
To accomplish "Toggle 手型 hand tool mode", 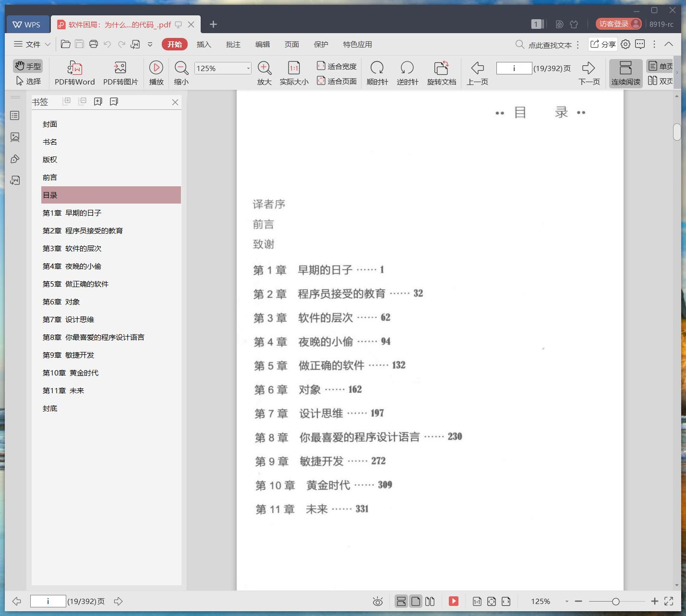I will click(28, 66).
